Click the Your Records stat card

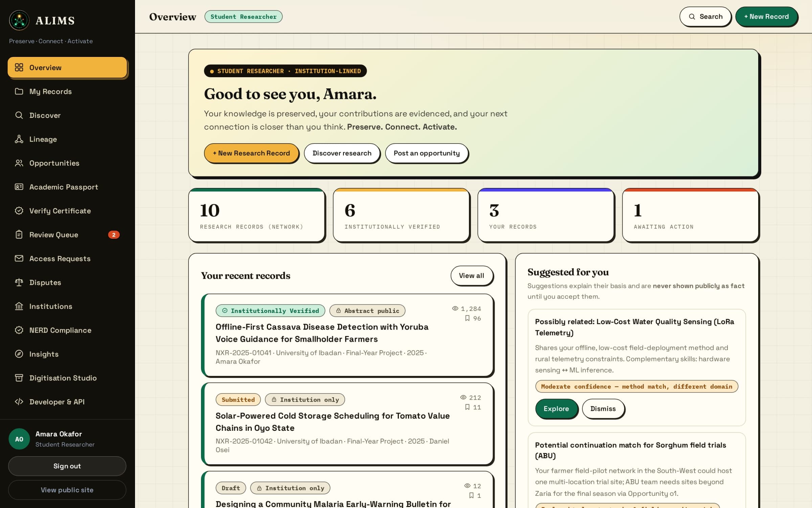click(546, 215)
